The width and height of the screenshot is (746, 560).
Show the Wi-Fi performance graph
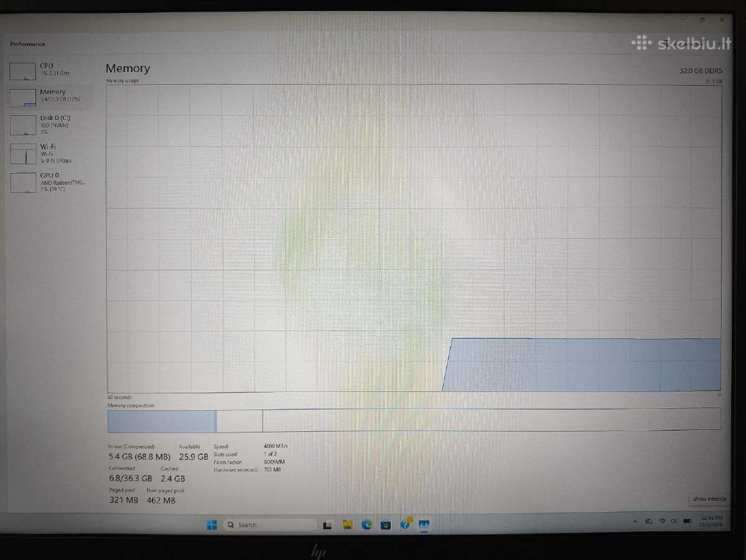(51, 153)
